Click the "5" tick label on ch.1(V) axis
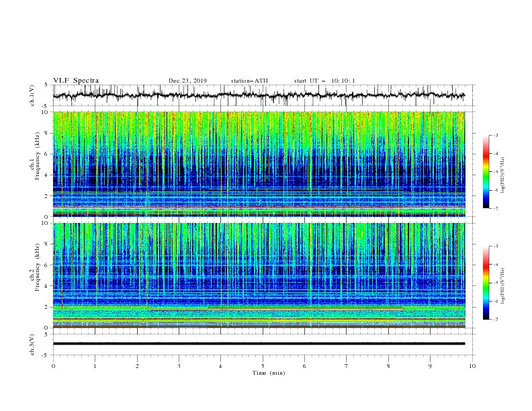This screenshot has width=532, height=411. coord(46,85)
